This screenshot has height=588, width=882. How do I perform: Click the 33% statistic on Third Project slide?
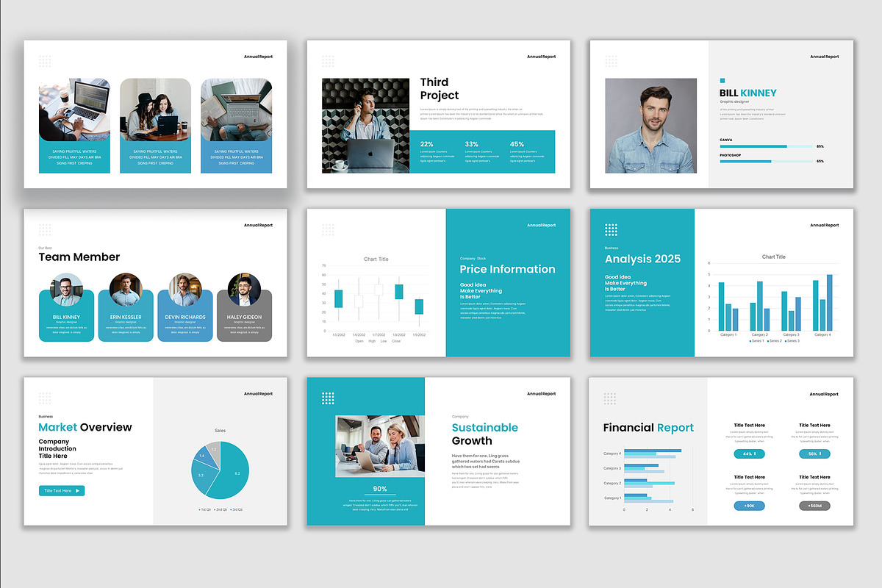(471, 144)
